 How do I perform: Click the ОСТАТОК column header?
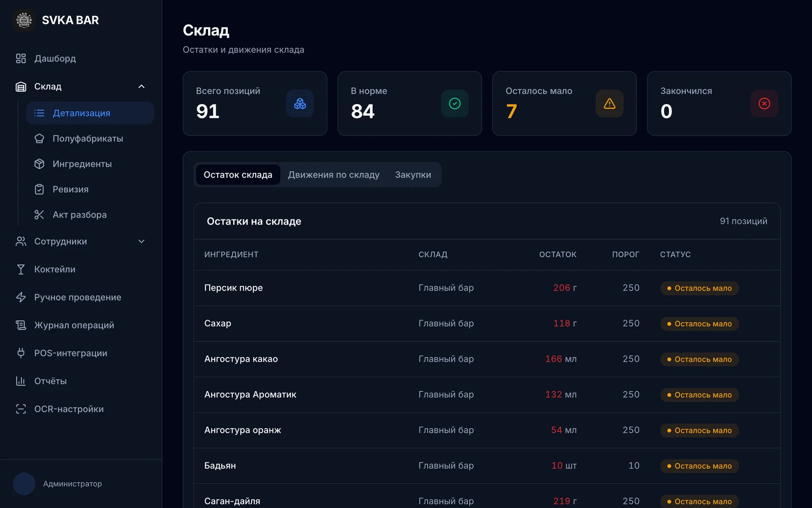558,255
